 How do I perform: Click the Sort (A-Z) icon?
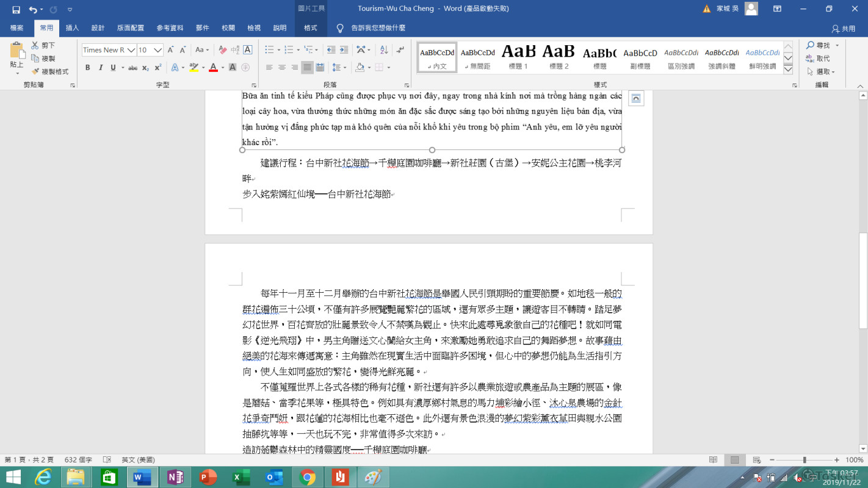384,50
